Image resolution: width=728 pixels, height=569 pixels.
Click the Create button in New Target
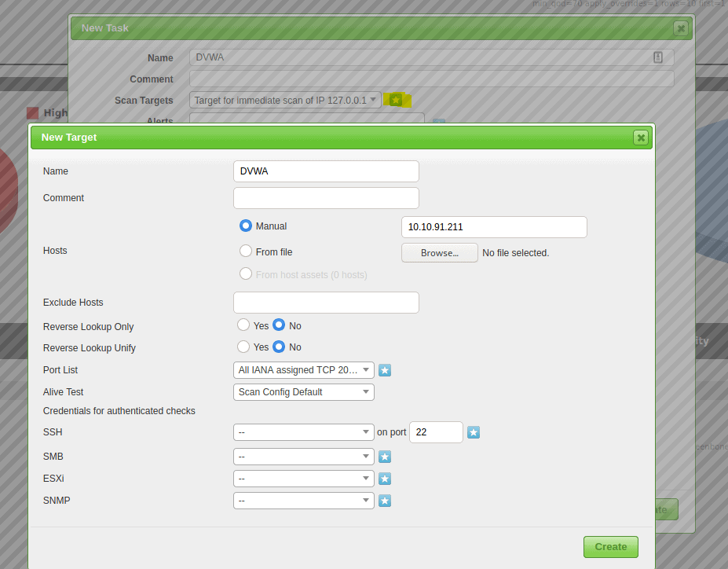[610, 547]
